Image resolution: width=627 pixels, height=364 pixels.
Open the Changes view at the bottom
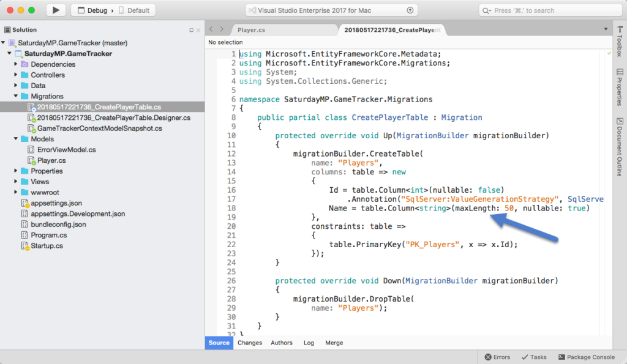249,343
